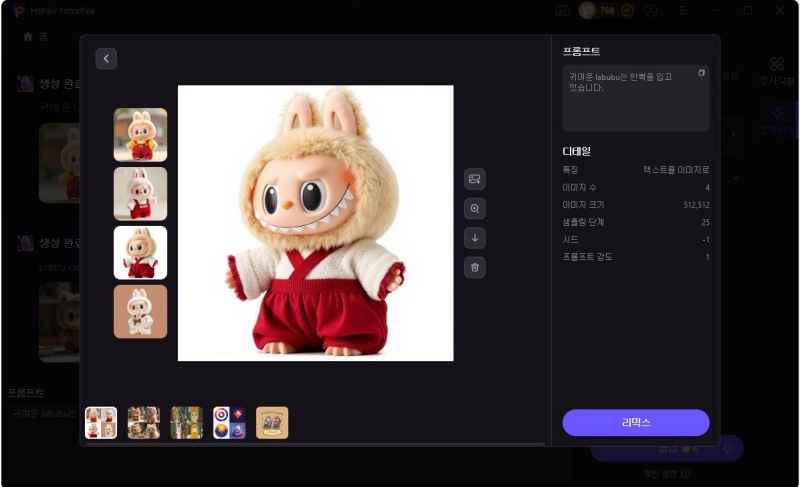Click the 샘플링 단계 label

[x=583, y=222]
